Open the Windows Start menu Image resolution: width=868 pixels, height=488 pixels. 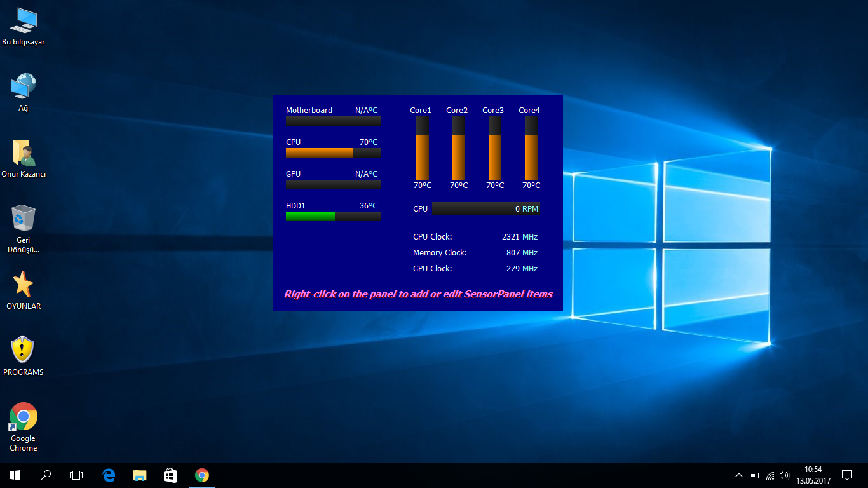(x=15, y=475)
